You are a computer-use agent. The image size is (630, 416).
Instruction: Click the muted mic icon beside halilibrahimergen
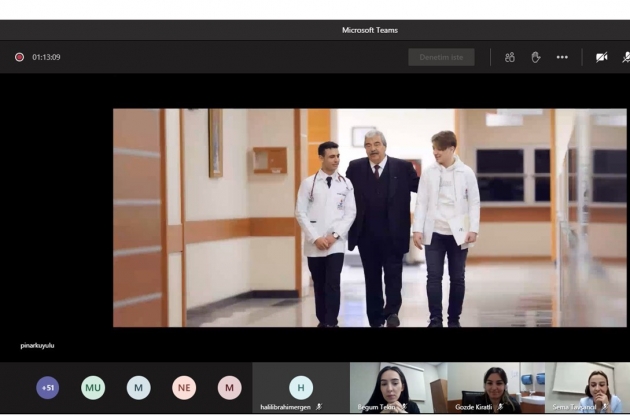click(319, 407)
